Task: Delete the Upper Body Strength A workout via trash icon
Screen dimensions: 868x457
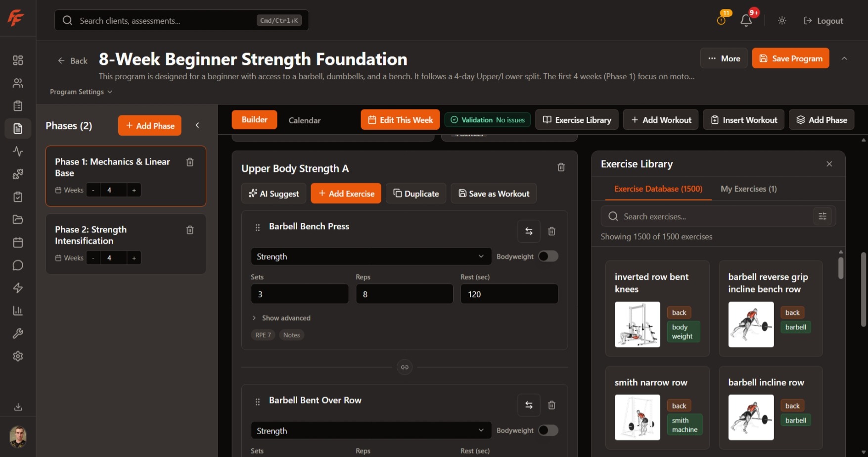Action: pyautogui.click(x=561, y=167)
